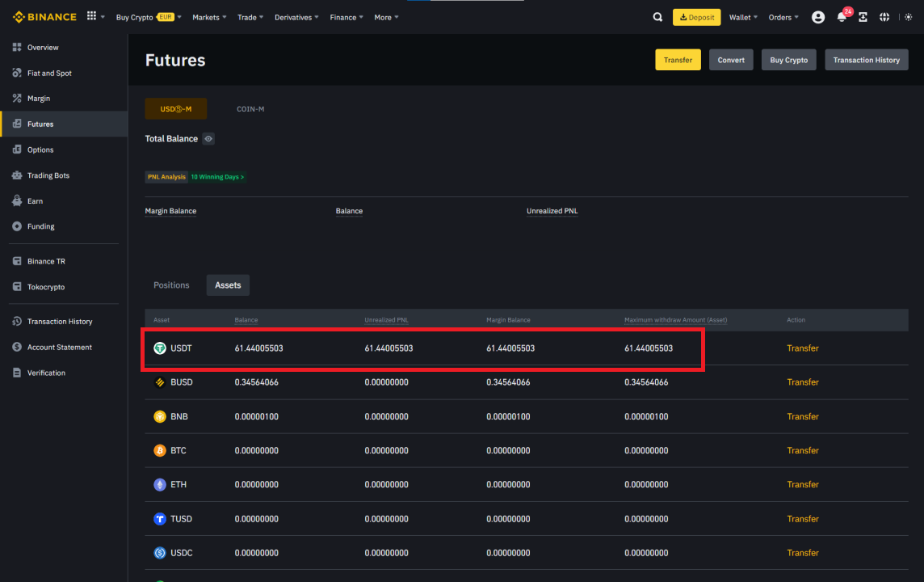Click the BTC coin icon
The image size is (924, 582).
pyautogui.click(x=160, y=450)
